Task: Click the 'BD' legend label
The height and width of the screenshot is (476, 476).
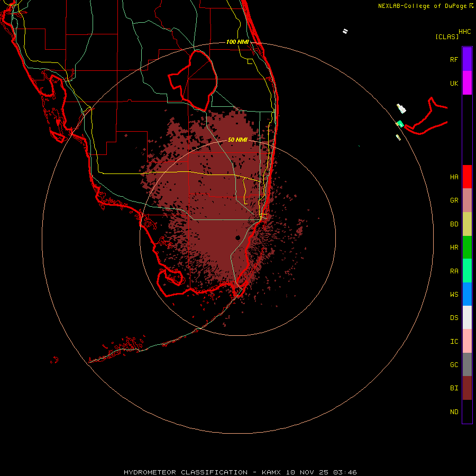Action: [x=454, y=224]
